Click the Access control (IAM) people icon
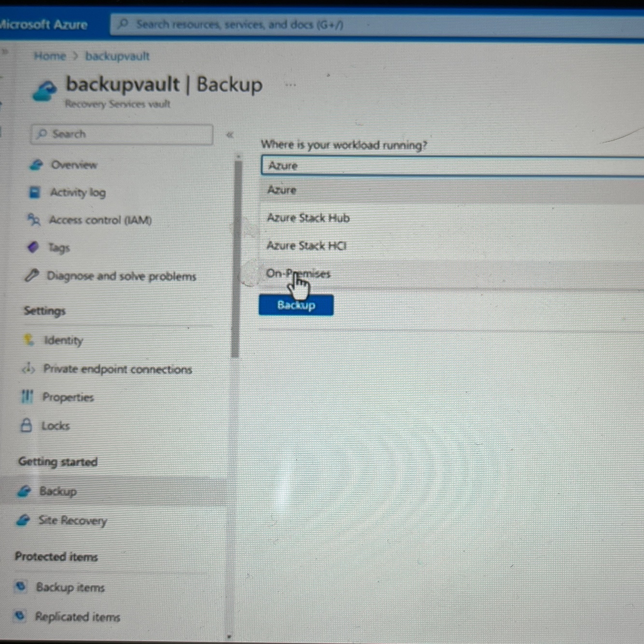The image size is (644, 644). [33, 220]
